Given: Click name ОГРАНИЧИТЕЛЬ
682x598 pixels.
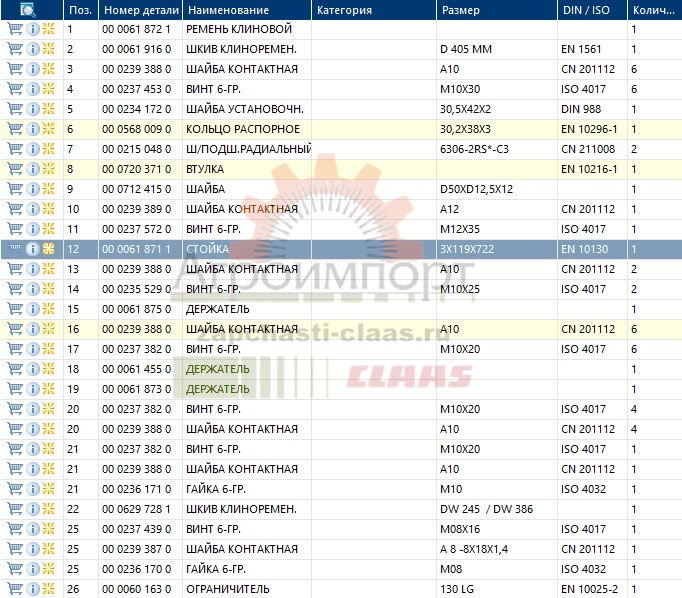Looking at the screenshot, I should (x=228, y=589).
